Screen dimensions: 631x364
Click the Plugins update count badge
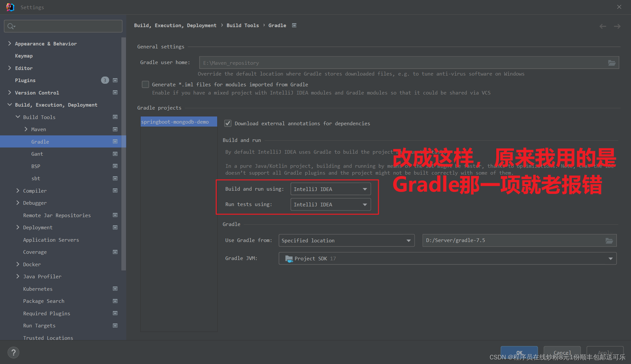point(105,80)
